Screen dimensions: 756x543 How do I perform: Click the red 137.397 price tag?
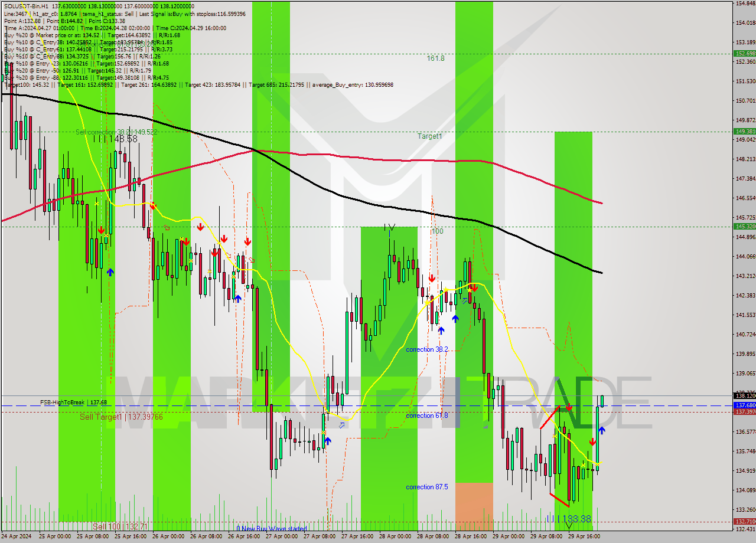point(744,412)
